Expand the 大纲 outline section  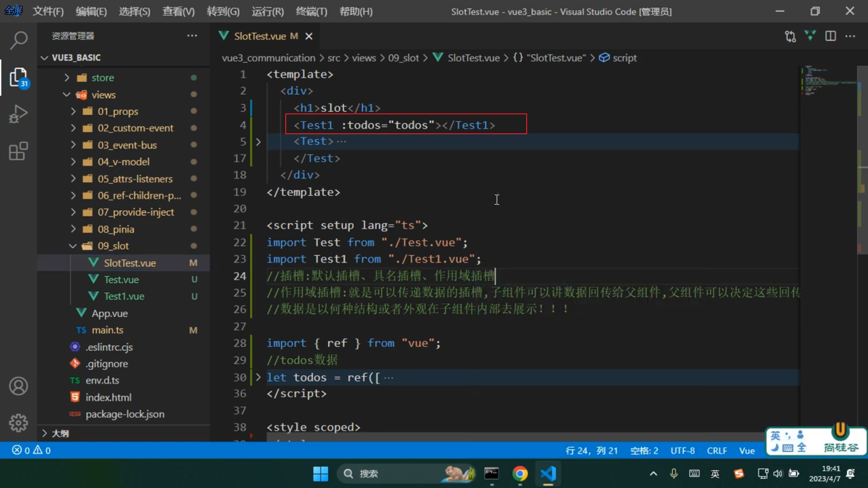pyautogui.click(x=44, y=434)
